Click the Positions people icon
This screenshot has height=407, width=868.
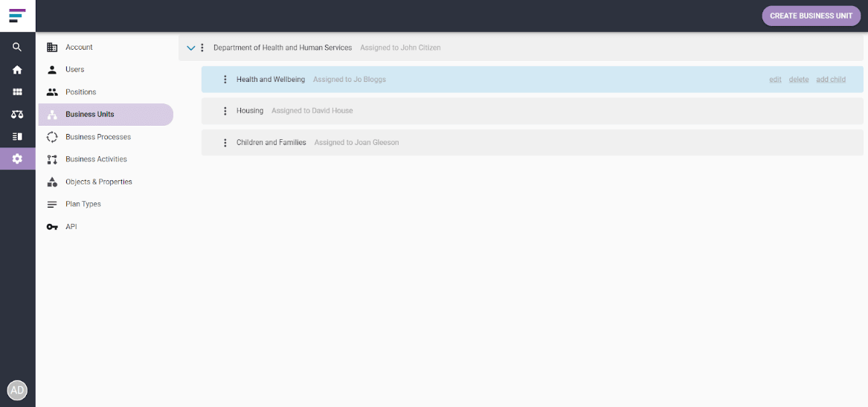click(52, 92)
